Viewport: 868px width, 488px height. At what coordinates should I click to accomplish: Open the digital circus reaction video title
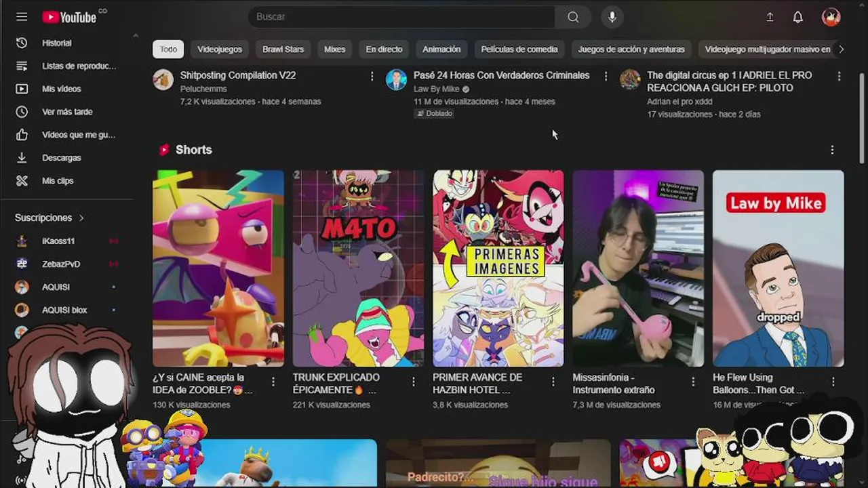click(730, 81)
